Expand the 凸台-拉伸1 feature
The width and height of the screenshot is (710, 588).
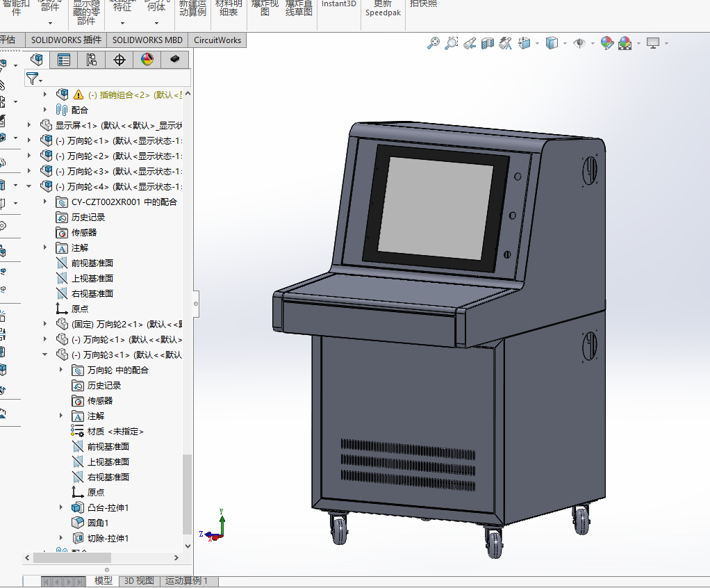61,507
